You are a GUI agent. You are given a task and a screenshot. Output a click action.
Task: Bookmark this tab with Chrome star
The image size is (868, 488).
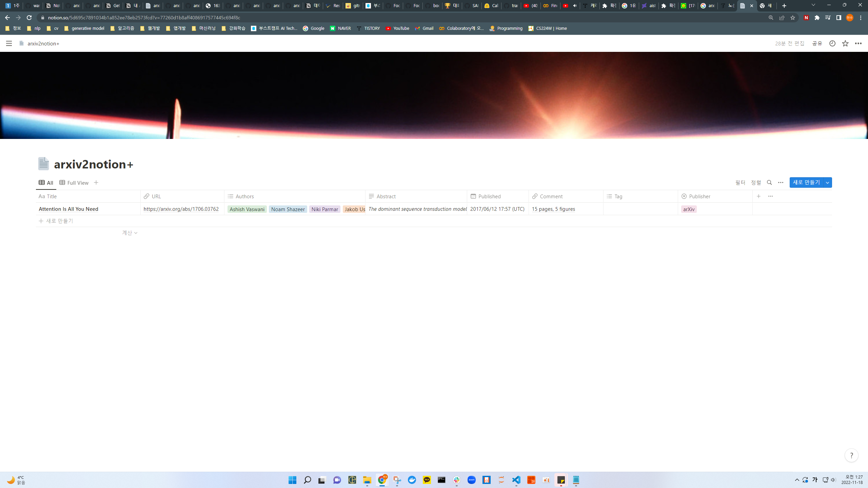pos(793,18)
